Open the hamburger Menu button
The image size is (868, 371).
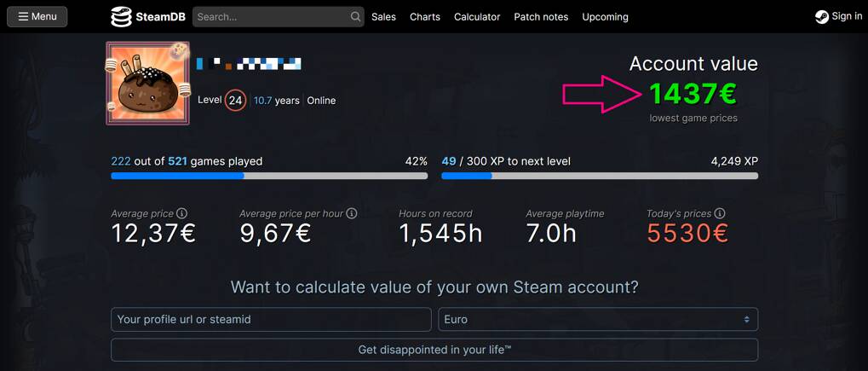(x=37, y=16)
